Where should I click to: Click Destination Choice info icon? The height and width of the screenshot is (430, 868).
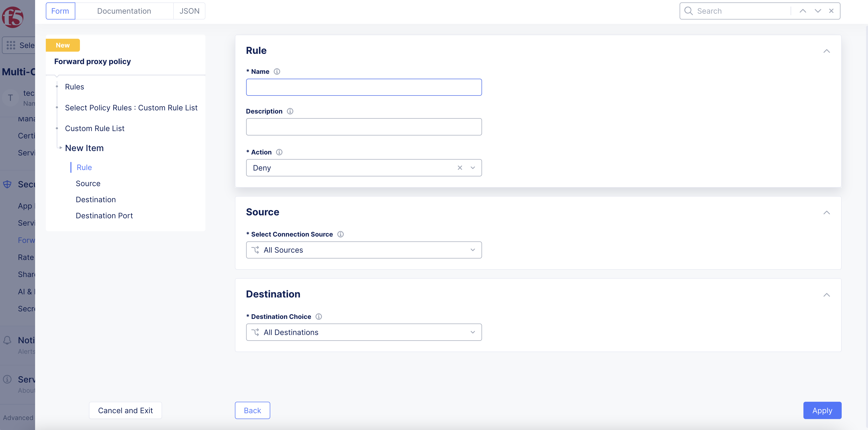point(318,316)
